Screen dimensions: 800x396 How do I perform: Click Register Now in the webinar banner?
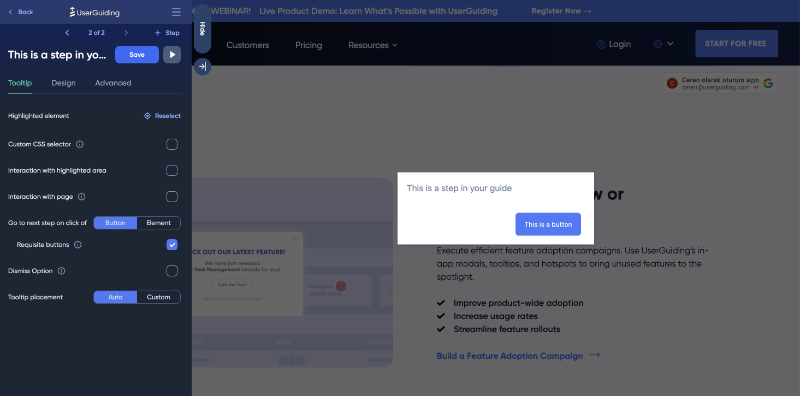[561, 11]
